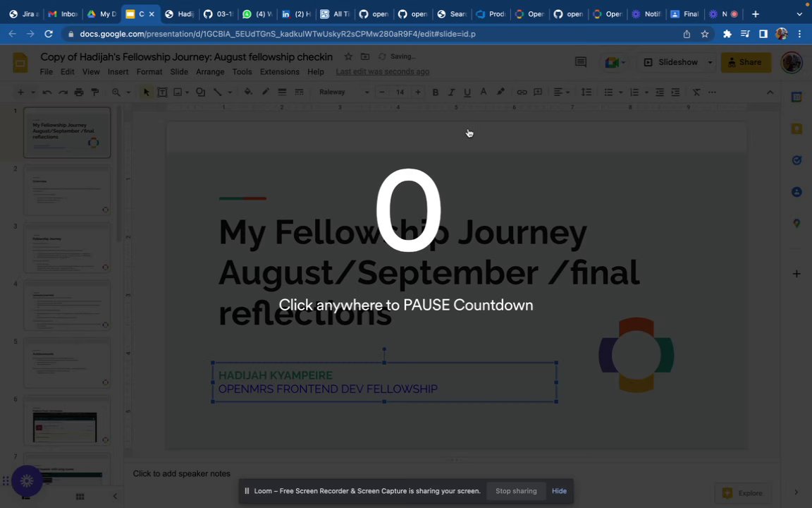Increase font size with plus
This screenshot has width=812, height=508.
coord(417,92)
